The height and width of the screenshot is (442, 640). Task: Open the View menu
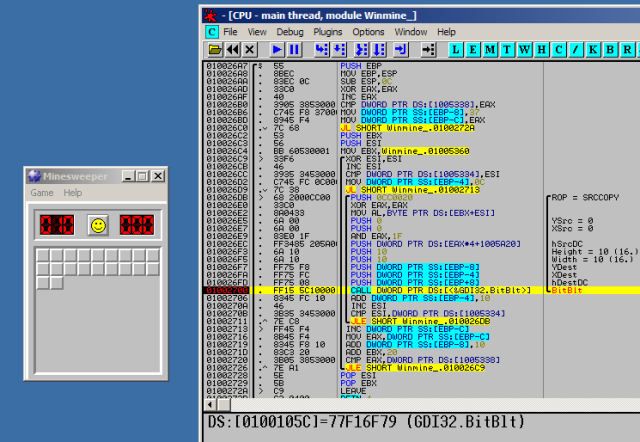tap(257, 32)
